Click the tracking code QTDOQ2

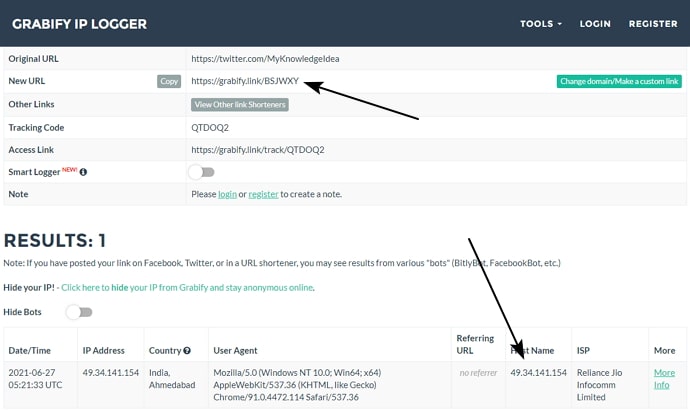pyautogui.click(x=210, y=128)
